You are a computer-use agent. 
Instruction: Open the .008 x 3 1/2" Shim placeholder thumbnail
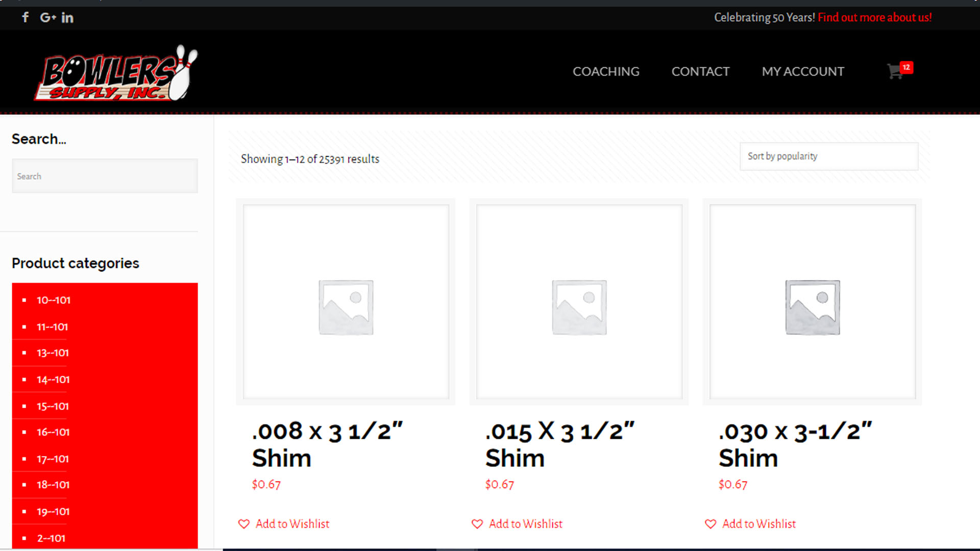(346, 302)
